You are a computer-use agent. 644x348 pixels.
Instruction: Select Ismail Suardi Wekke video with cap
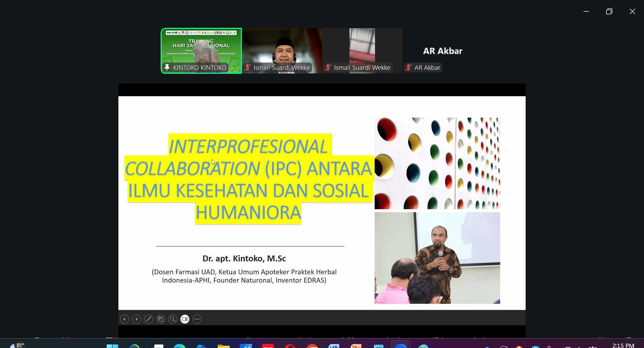pos(282,51)
